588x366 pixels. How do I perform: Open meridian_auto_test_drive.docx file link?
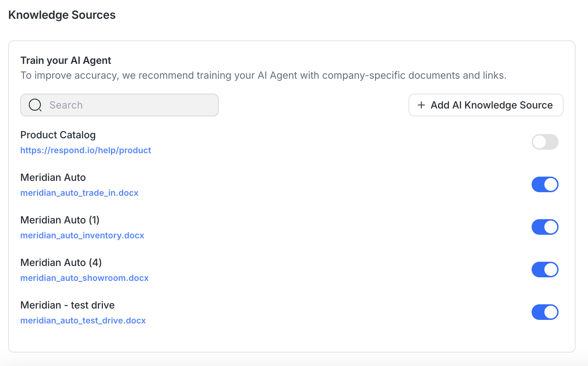point(83,321)
